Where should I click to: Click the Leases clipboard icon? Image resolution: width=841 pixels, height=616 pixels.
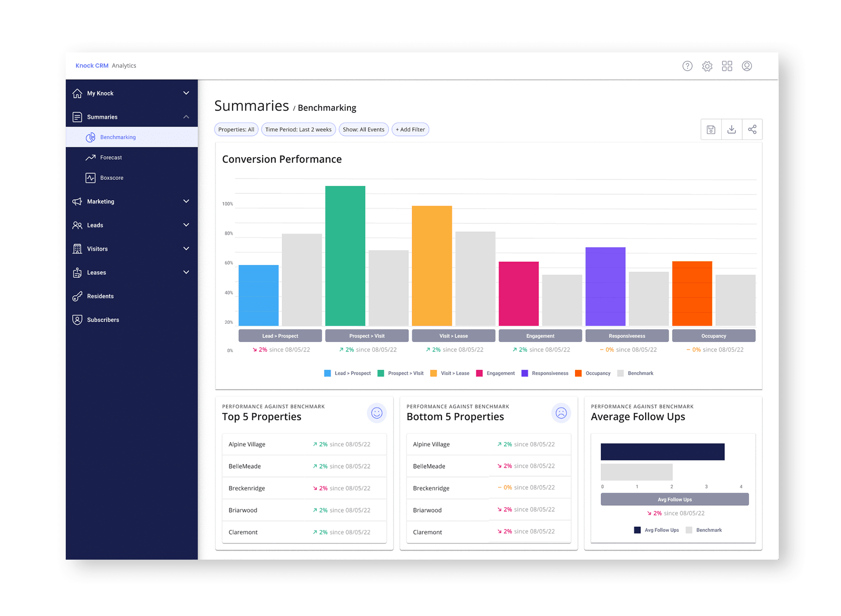point(78,272)
